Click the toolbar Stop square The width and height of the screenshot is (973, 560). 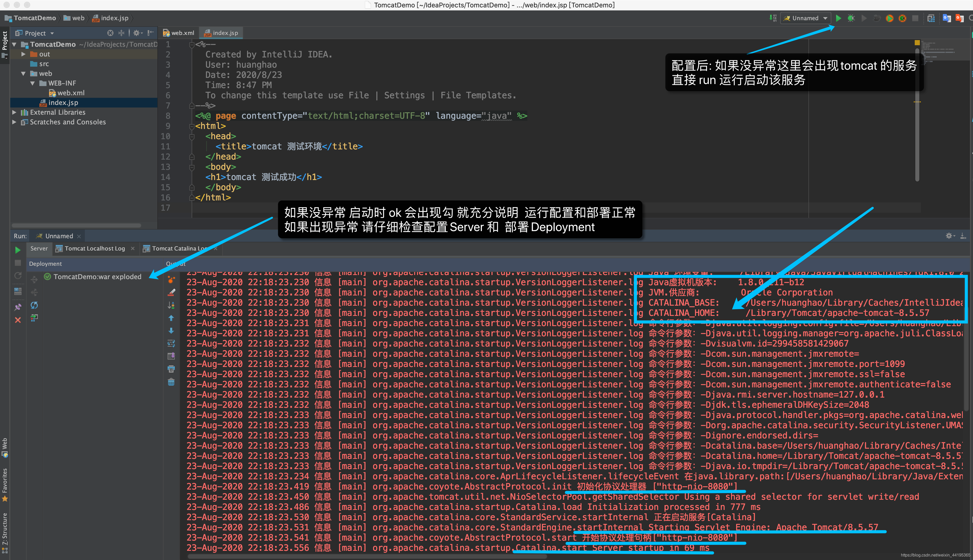[x=915, y=18]
